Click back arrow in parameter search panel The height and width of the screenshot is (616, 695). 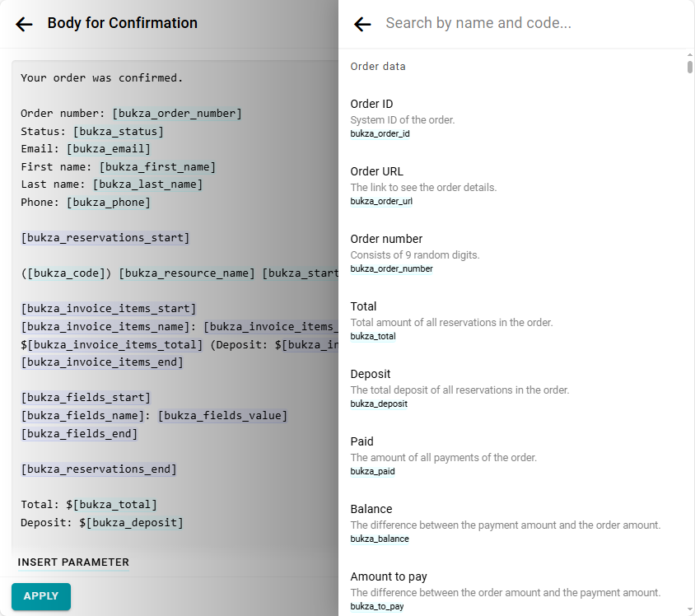[x=362, y=24]
